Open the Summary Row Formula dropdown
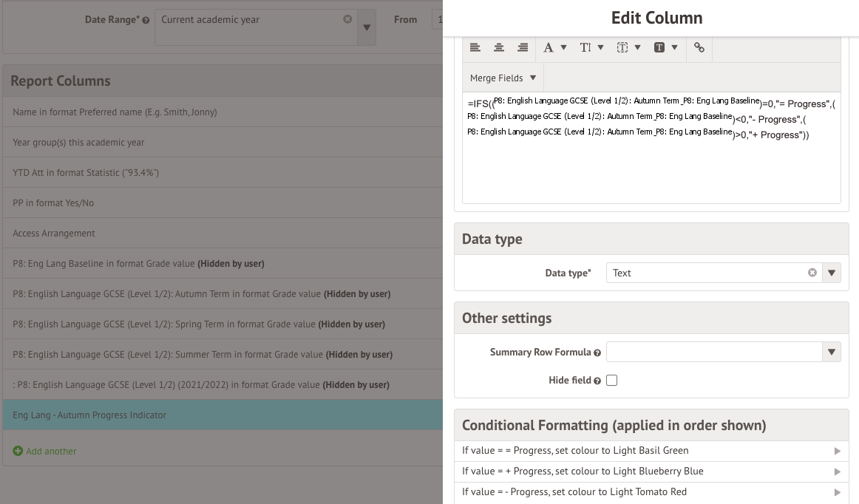The image size is (859, 504). (831, 352)
